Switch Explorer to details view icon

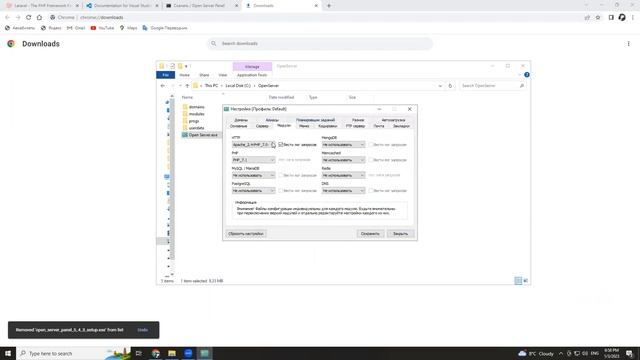click(x=518, y=280)
